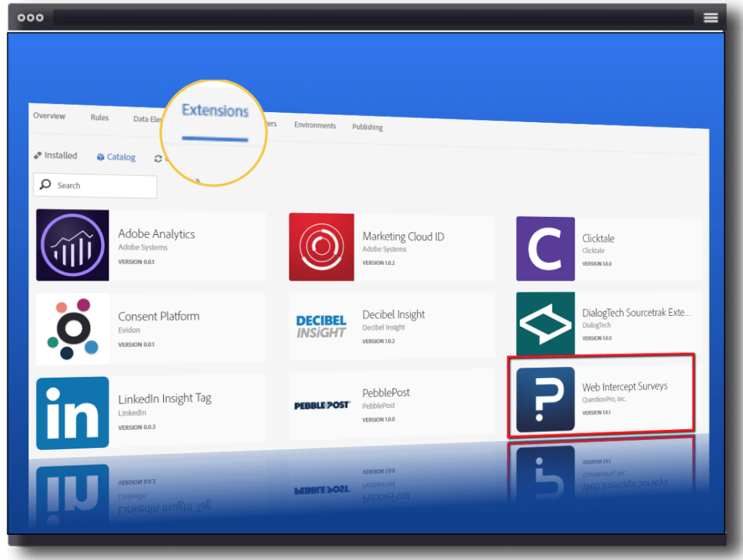Open the Catalog view
743x560 pixels.
point(116,157)
